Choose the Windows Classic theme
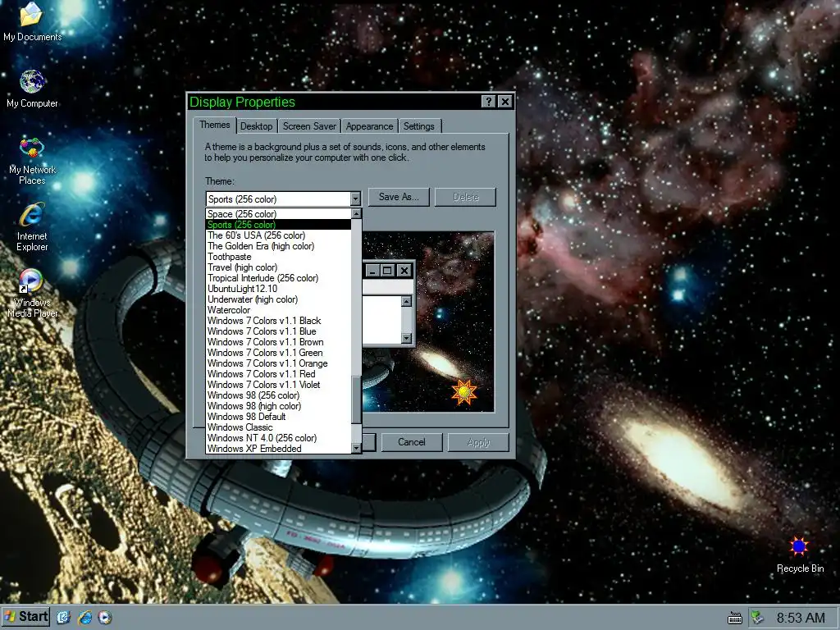 pyautogui.click(x=279, y=428)
